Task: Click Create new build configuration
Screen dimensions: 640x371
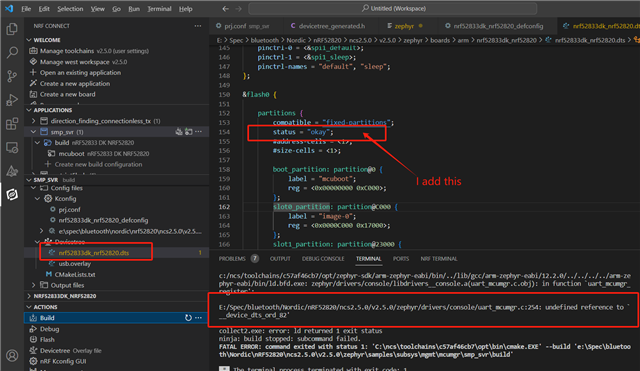Action: coord(98,164)
